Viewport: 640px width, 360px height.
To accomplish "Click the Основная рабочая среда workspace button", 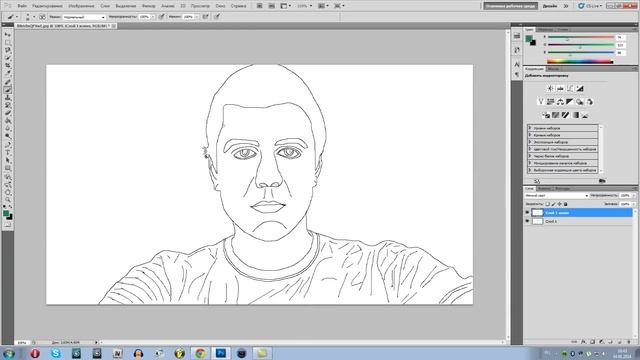I will [510, 6].
